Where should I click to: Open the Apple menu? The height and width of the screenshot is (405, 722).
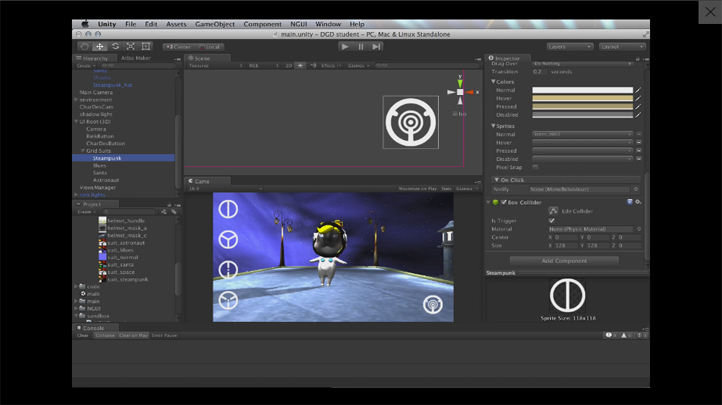[x=85, y=24]
